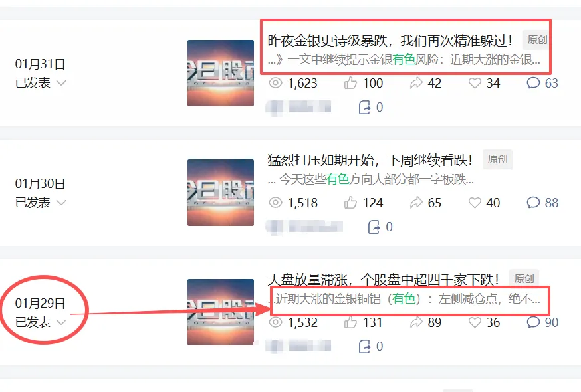
Task: Click the view count eye icon for 01月31日 article
Action: coord(275,82)
